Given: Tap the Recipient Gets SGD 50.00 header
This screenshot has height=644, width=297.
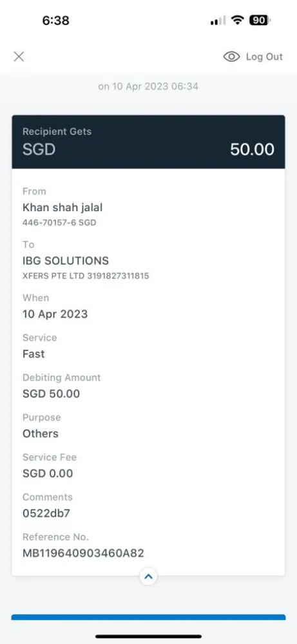Looking at the screenshot, I should point(148,142).
